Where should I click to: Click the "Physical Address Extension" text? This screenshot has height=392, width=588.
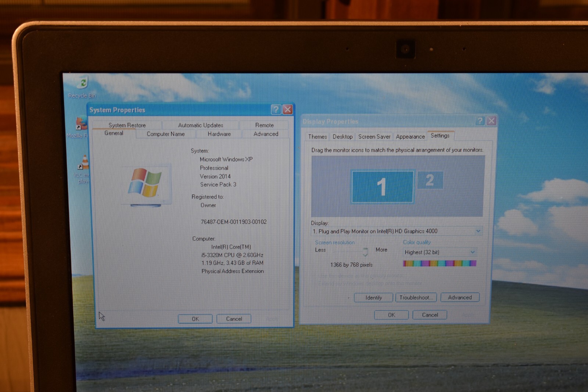pos(233,271)
